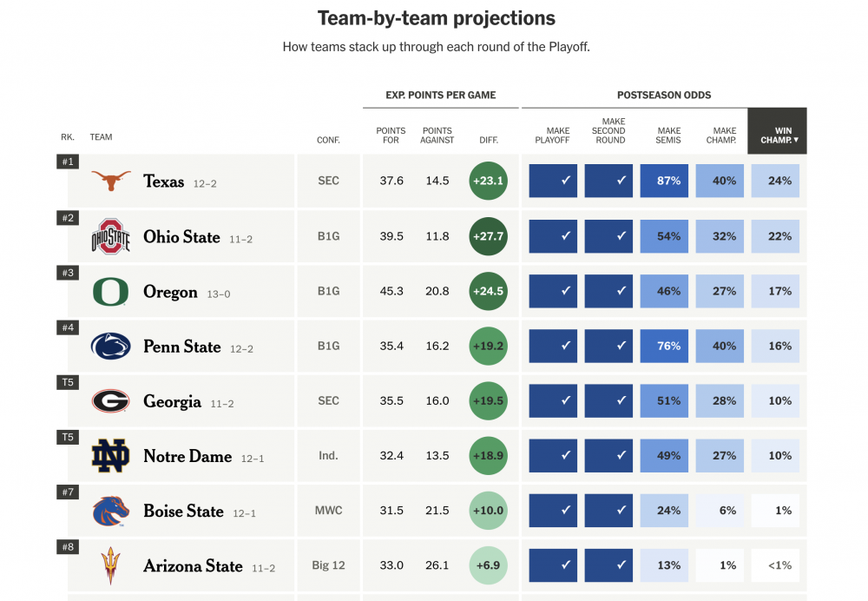The image size is (868, 601).
Task: Click the Ohio State Buckeyes logo
Action: [x=110, y=236]
